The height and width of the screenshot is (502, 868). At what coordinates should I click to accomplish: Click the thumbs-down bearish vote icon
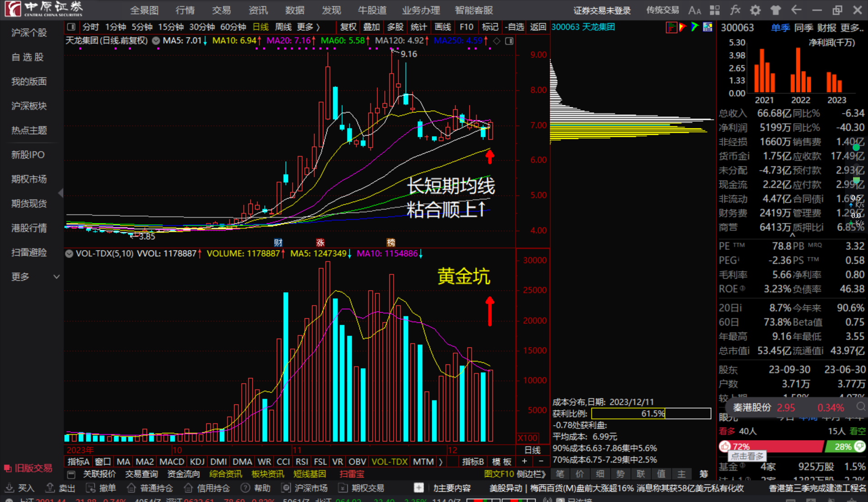coord(860,446)
